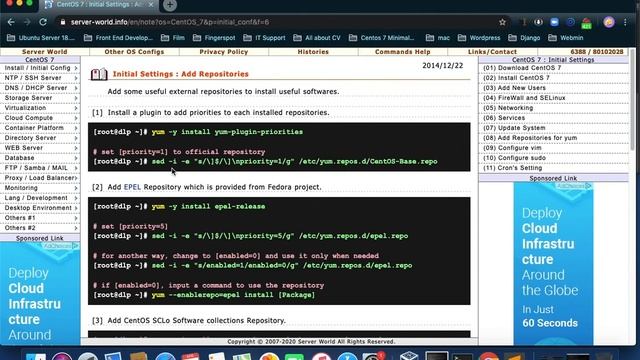Screen dimensions: 640x360
Task: Open the Django bookmark folder
Action: [524, 38]
